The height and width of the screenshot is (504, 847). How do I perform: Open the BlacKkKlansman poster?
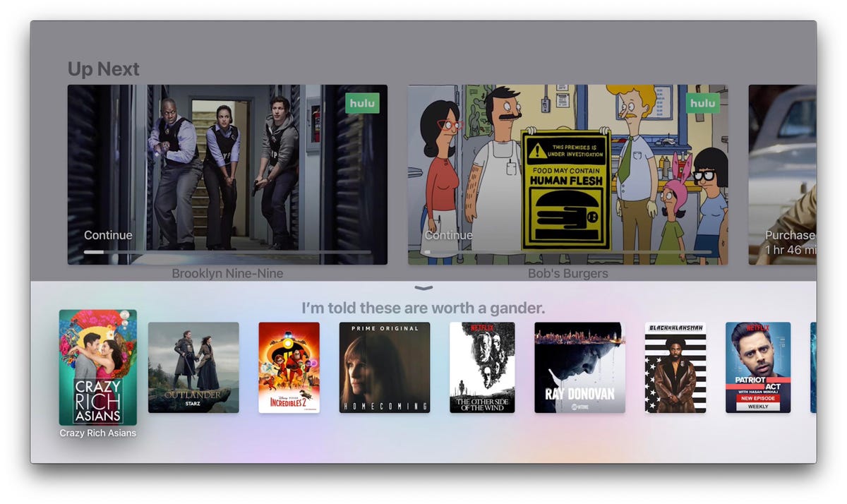pos(675,367)
